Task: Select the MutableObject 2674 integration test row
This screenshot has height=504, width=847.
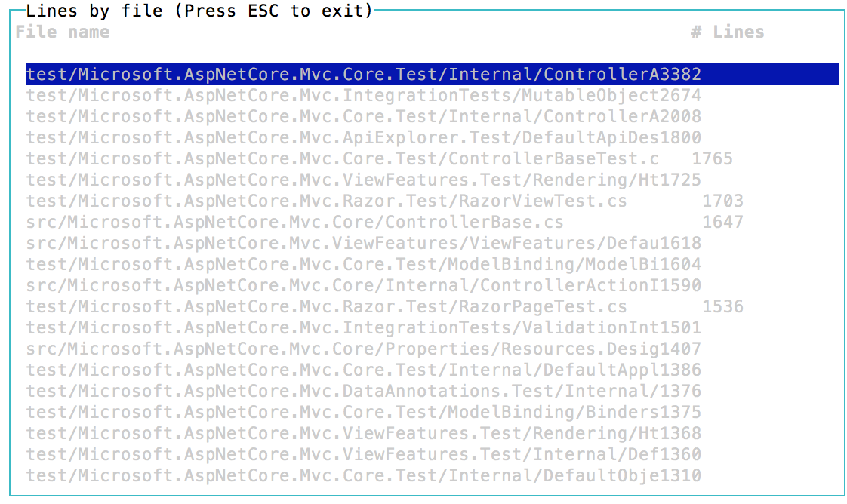Action: pos(432,95)
